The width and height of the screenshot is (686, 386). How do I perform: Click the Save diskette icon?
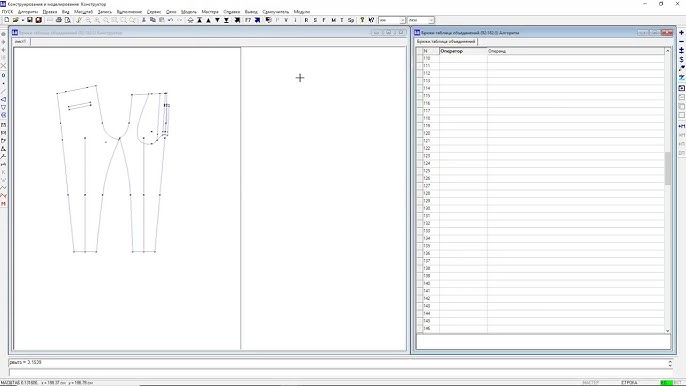pyautogui.click(x=30, y=20)
